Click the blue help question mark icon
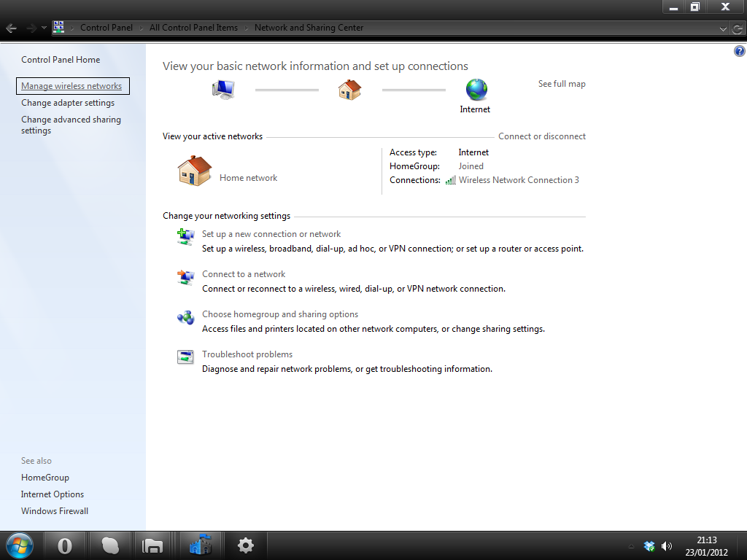This screenshot has height=560, width=747. click(740, 51)
